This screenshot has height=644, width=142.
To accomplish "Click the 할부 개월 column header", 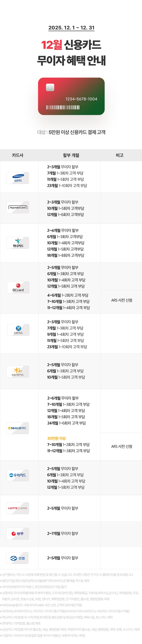I will pyautogui.click(x=71, y=155).
